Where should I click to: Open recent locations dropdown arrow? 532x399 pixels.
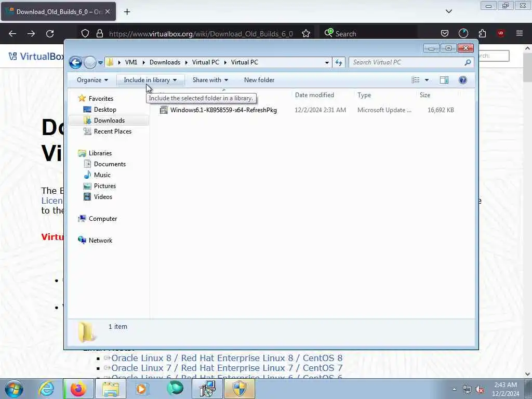pyautogui.click(x=100, y=63)
